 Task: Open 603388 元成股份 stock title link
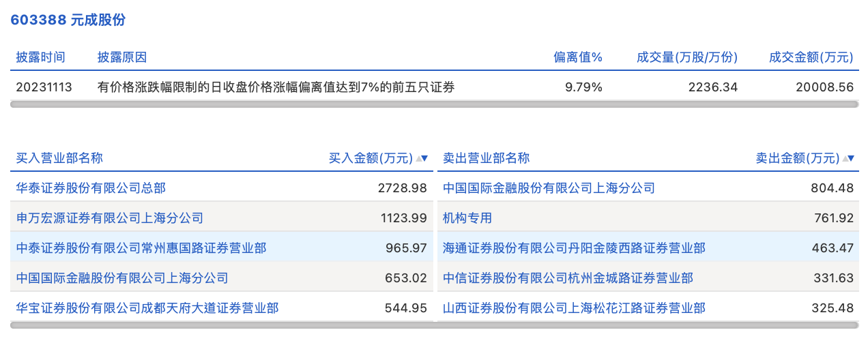coord(68,20)
